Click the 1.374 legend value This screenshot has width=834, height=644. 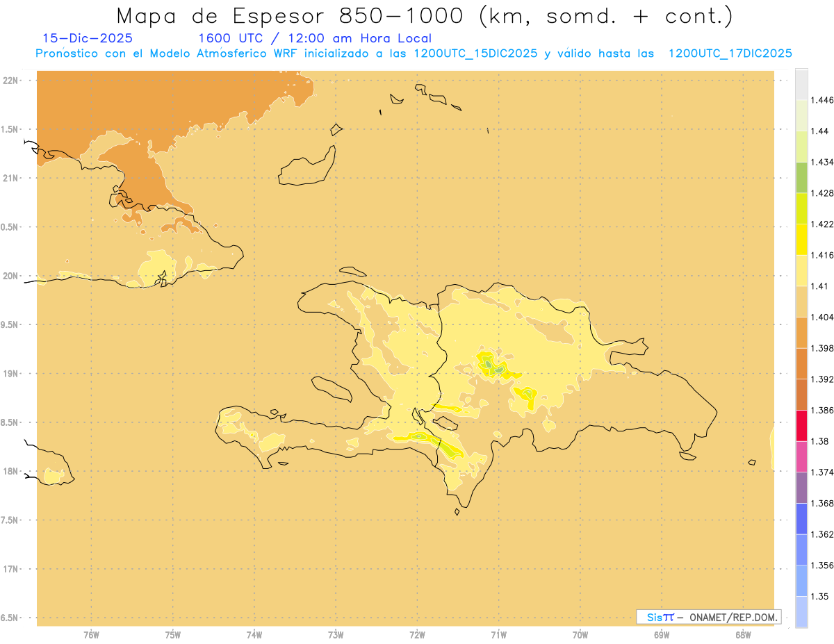coord(822,472)
